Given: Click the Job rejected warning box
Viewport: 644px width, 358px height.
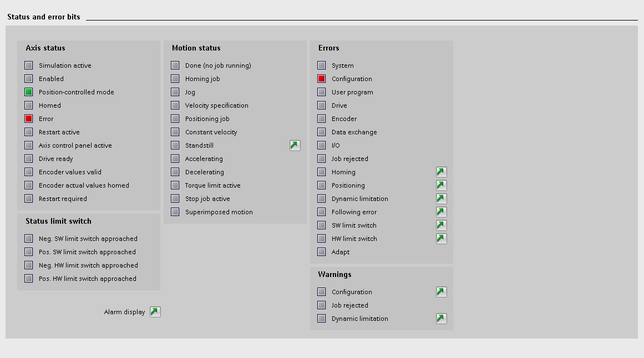Looking at the screenshot, I should coord(322,305).
